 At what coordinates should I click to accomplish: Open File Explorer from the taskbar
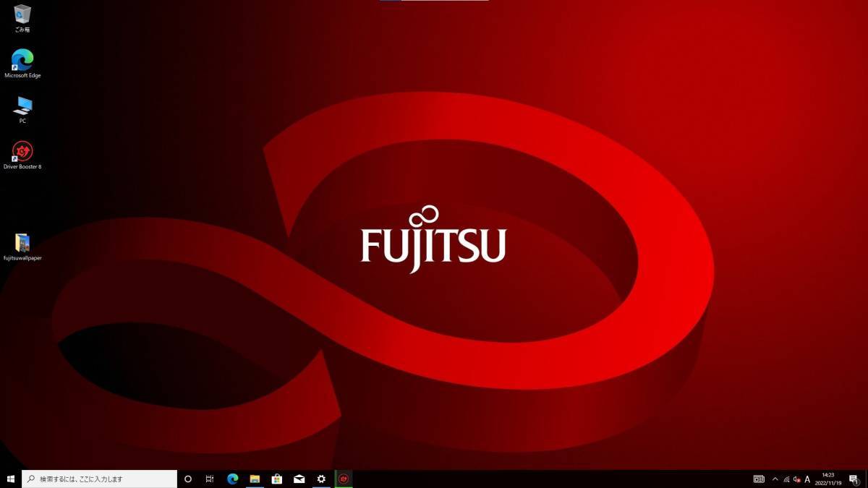click(x=255, y=479)
